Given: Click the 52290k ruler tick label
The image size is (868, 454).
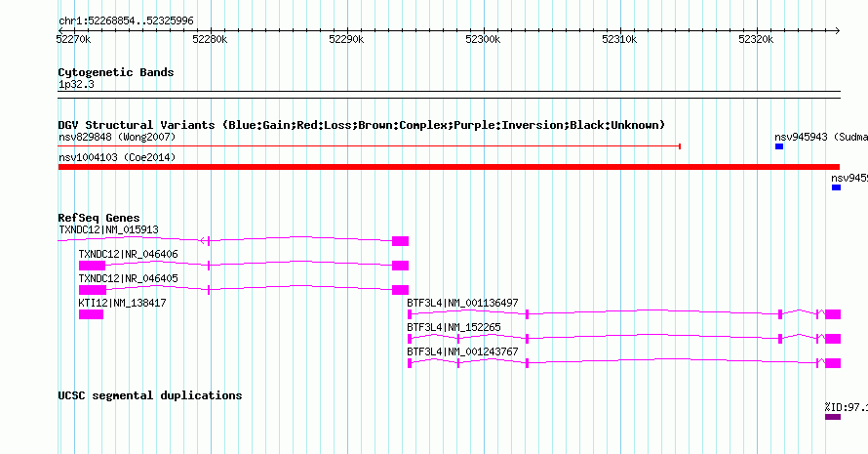Looking at the screenshot, I should tap(346, 39).
